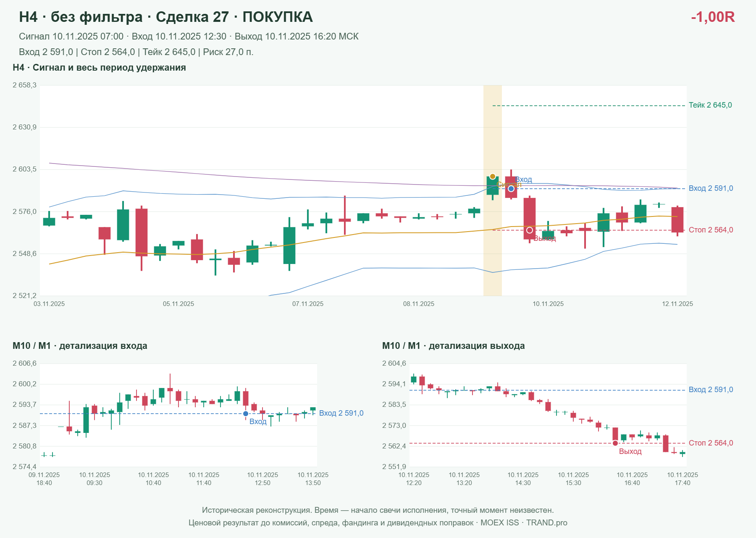Click the 'Выход' label in exit detail chart
756x538 pixels.
[630, 451]
